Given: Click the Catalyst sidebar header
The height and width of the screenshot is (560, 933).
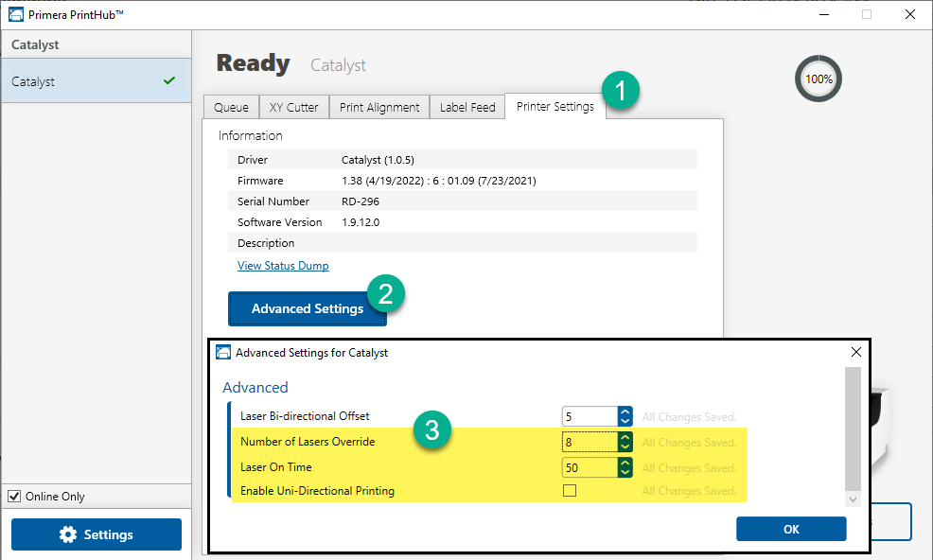Looking at the screenshot, I should point(35,44).
